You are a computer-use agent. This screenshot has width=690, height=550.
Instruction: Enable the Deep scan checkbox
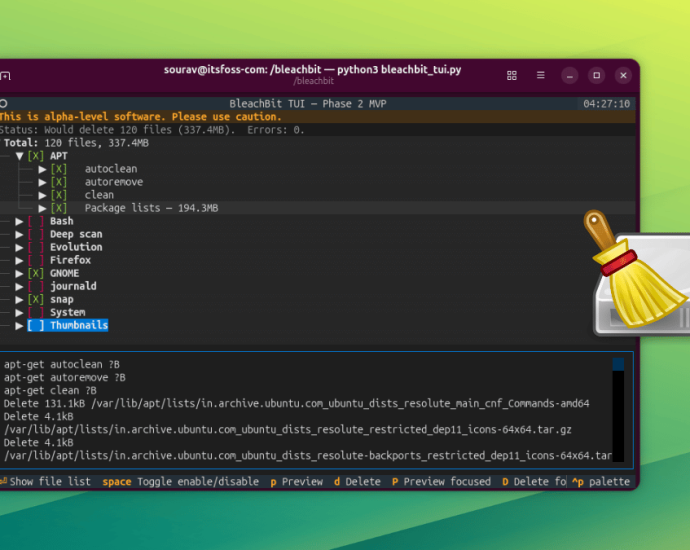point(36,234)
